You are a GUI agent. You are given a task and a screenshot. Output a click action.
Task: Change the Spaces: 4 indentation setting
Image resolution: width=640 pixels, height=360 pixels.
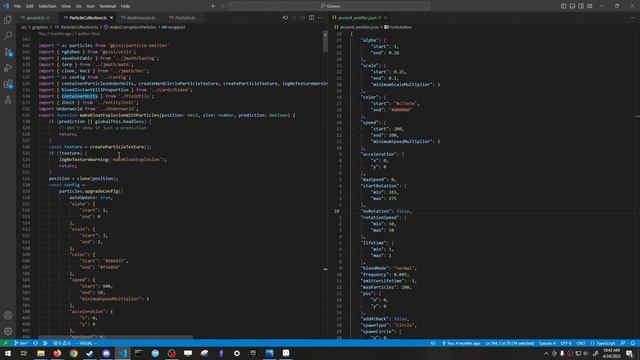547,343
